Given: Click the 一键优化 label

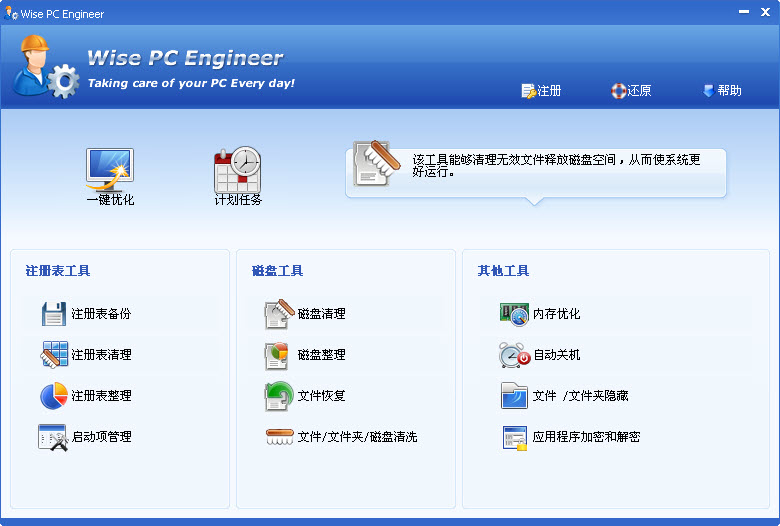Looking at the screenshot, I should pyautogui.click(x=110, y=200).
